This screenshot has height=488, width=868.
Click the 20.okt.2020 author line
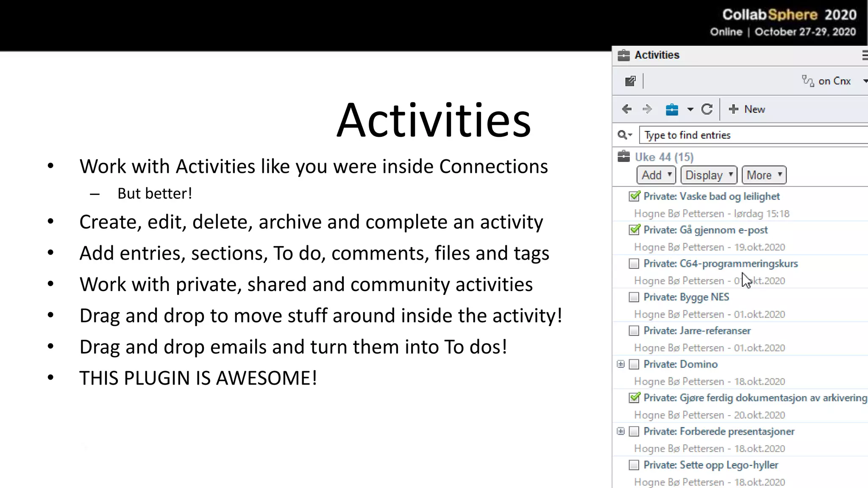coord(709,415)
